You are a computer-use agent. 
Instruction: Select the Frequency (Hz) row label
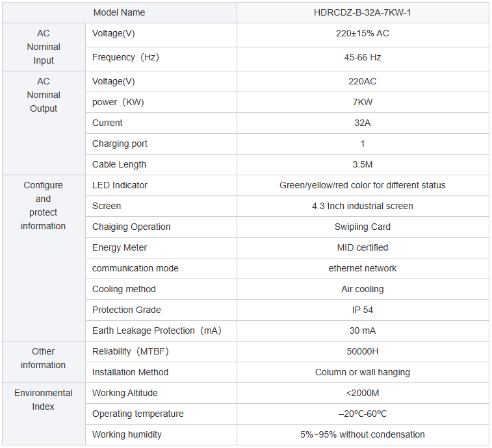pos(125,57)
